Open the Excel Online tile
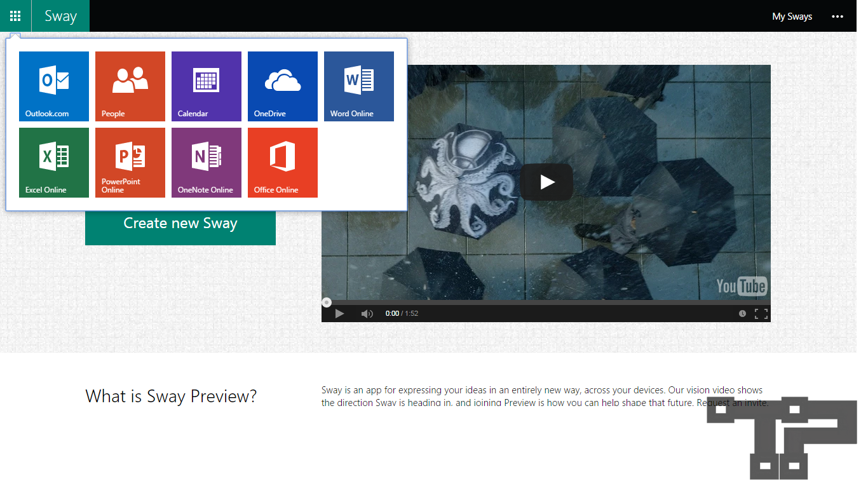This screenshot has height=488, width=868. pos(54,163)
